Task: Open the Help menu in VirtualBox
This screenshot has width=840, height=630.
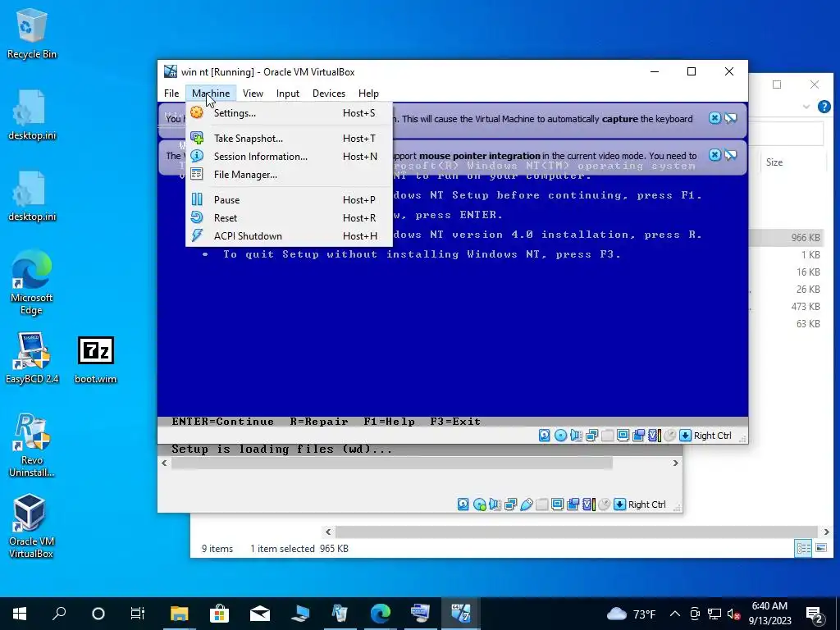Action: pos(368,94)
